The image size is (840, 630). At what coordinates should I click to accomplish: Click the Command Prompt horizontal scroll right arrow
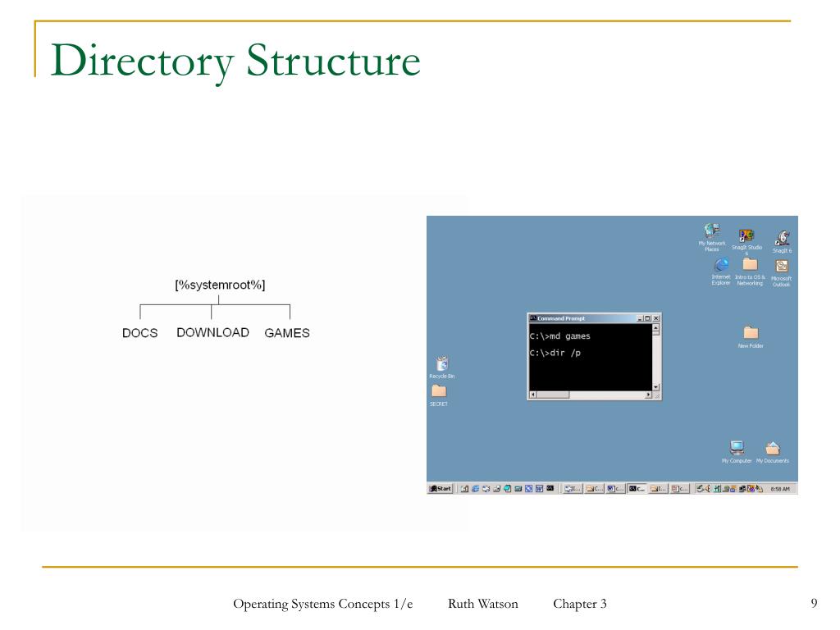(x=648, y=395)
